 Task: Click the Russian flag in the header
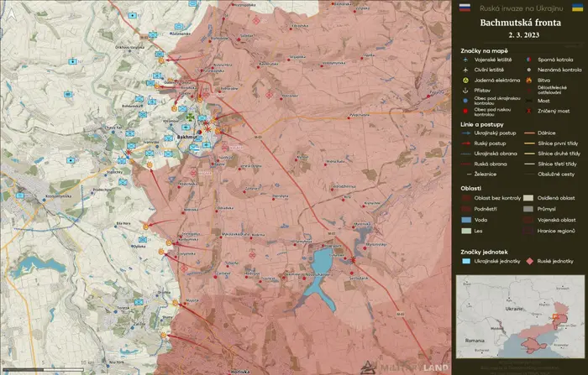tap(465, 8)
